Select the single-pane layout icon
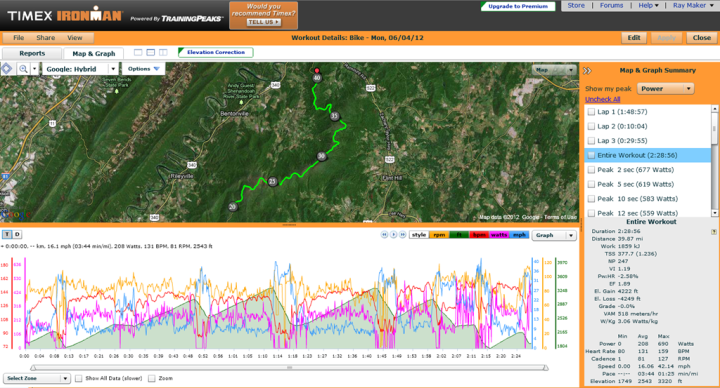Viewport: 720px width, 388px height. (x=138, y=52)
